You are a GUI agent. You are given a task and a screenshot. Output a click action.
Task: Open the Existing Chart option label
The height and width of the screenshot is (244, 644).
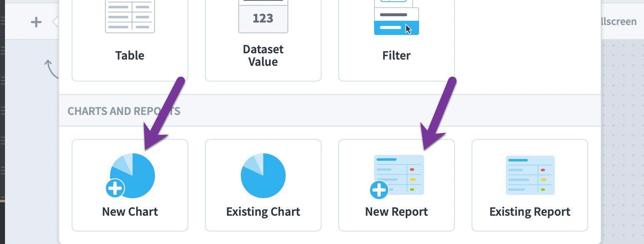click(263, 212)
